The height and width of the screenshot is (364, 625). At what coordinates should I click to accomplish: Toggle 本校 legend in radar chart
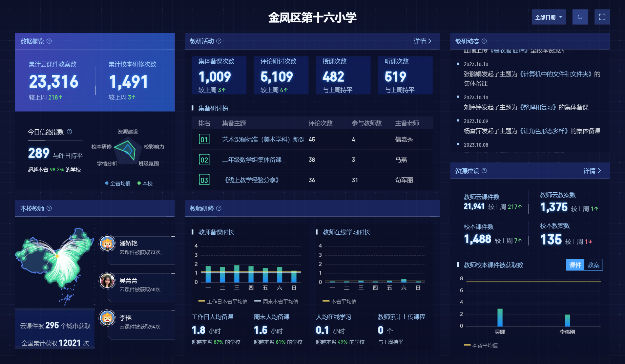click(x=145, y=183)
